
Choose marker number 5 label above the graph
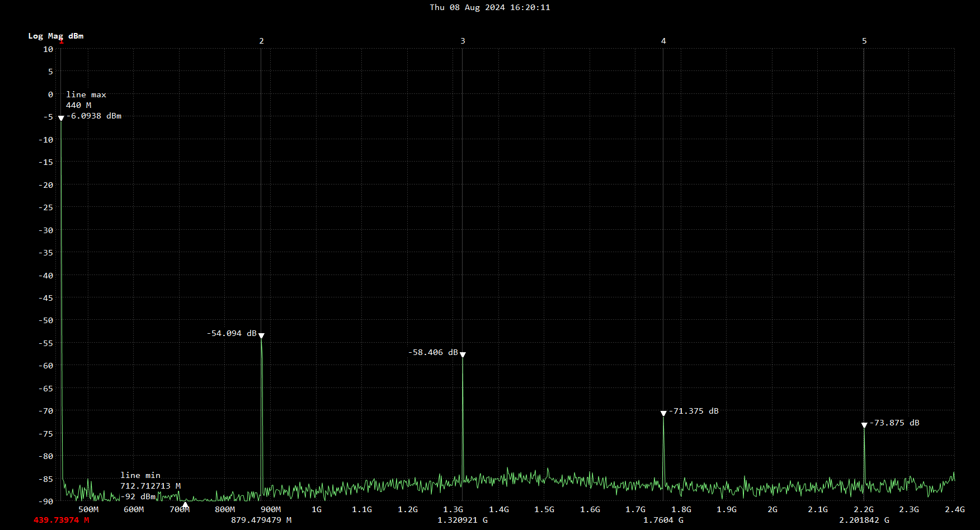click(x=864, y=41)
